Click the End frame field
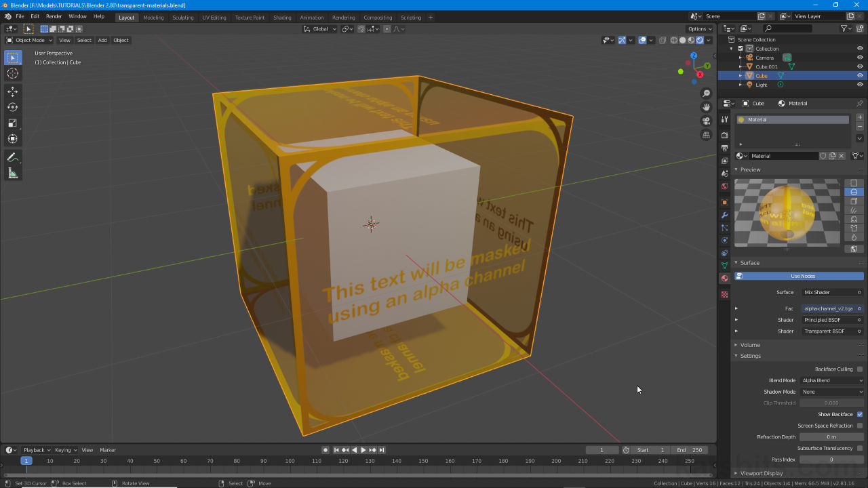Viewport: 868px width, 488px height. coord(690,450)
